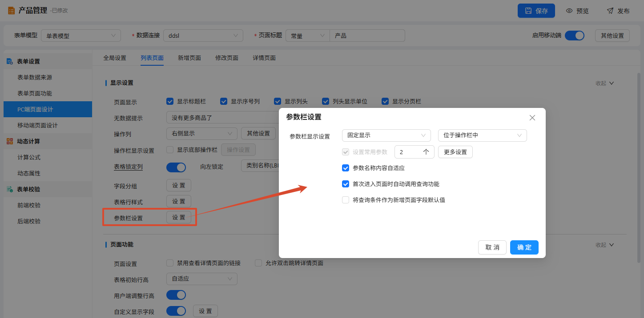Switch to 列表页面 tab

(152, 58)
